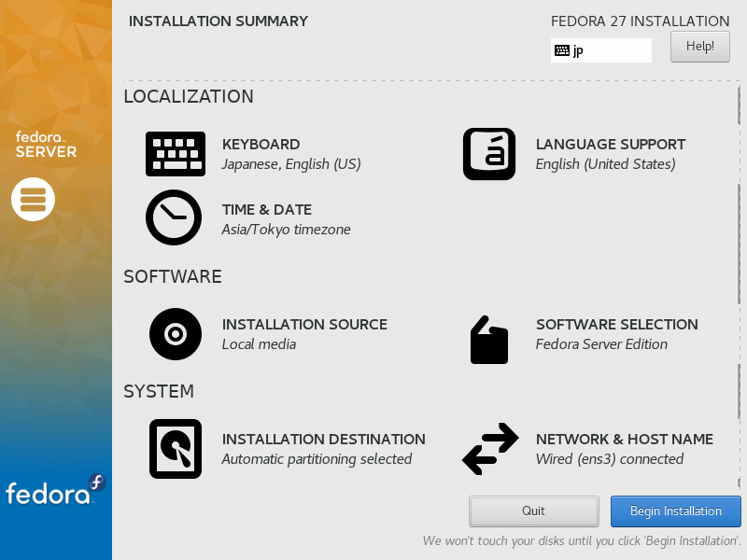Click the arrows icon for Network & Host Name

click(x=490, y=449)
